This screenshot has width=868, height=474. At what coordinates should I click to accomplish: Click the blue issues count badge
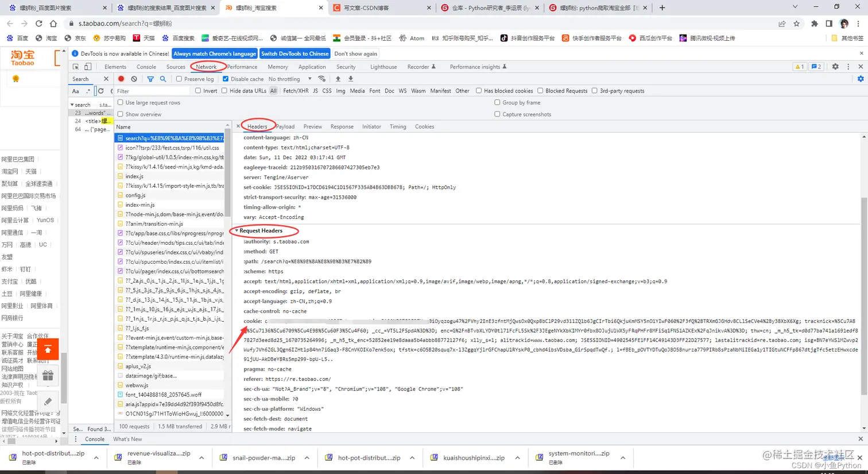[x=816, y=67]
